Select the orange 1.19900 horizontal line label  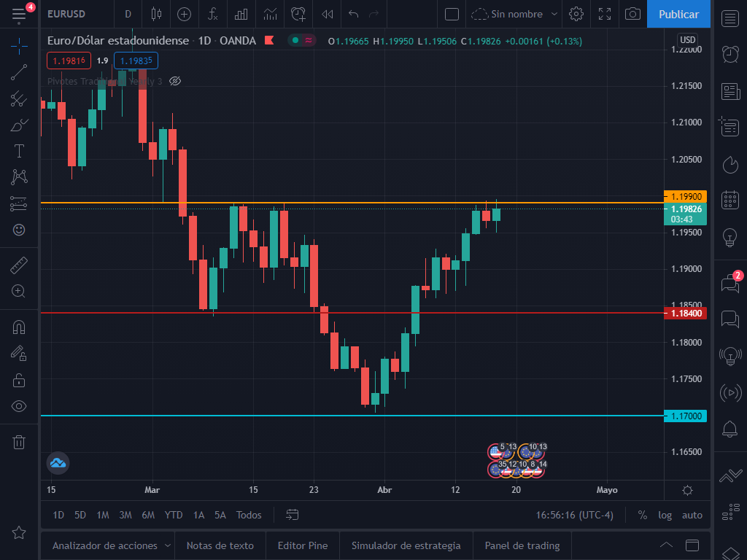tap(686, 197)
